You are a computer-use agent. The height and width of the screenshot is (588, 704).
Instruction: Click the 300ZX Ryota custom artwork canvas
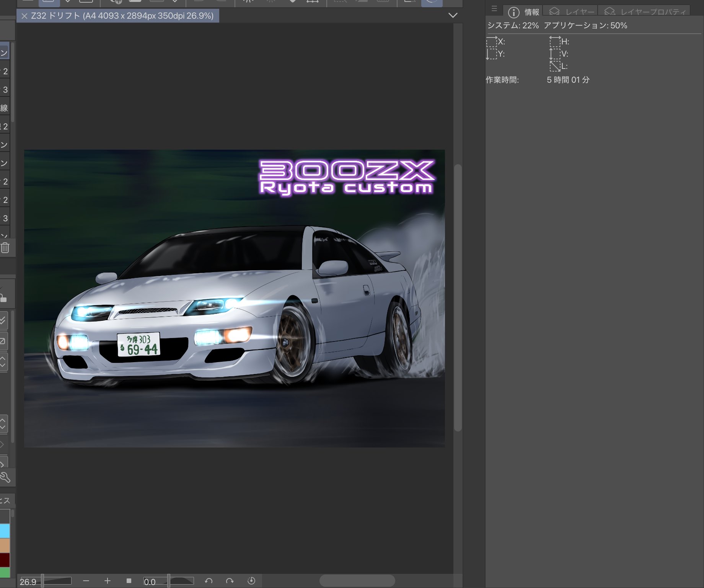click(x=234, y=298)
